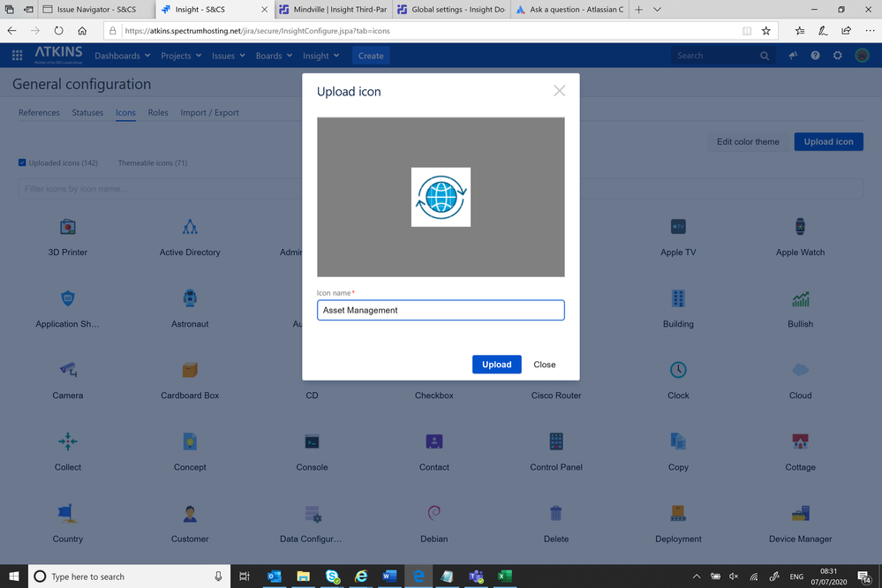882x588 pixels.
Task: Switch to the Roles tab
Action: [x=158, y=112]
